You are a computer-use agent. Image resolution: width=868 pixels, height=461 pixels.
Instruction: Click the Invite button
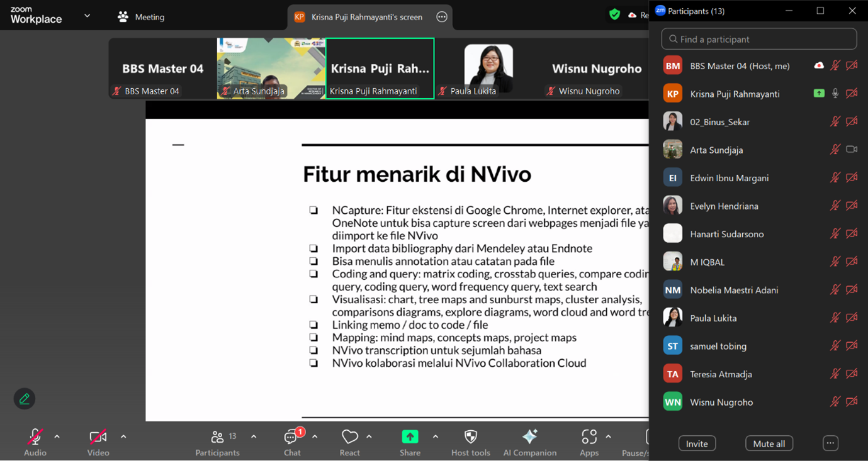pos(696,443)
